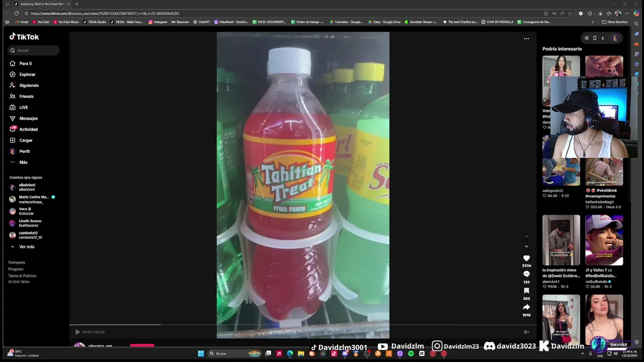
Task: Open the LIVE section
Action: 19,108
